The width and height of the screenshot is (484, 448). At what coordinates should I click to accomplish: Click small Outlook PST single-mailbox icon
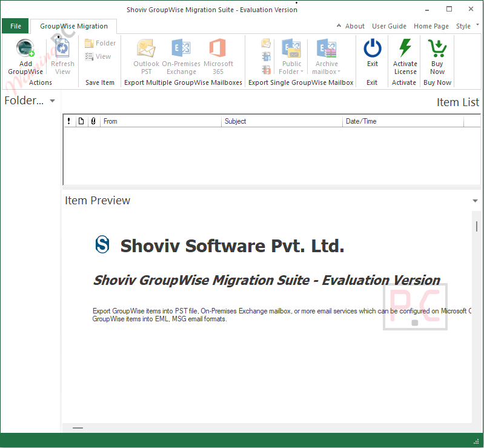pos(266,43)
